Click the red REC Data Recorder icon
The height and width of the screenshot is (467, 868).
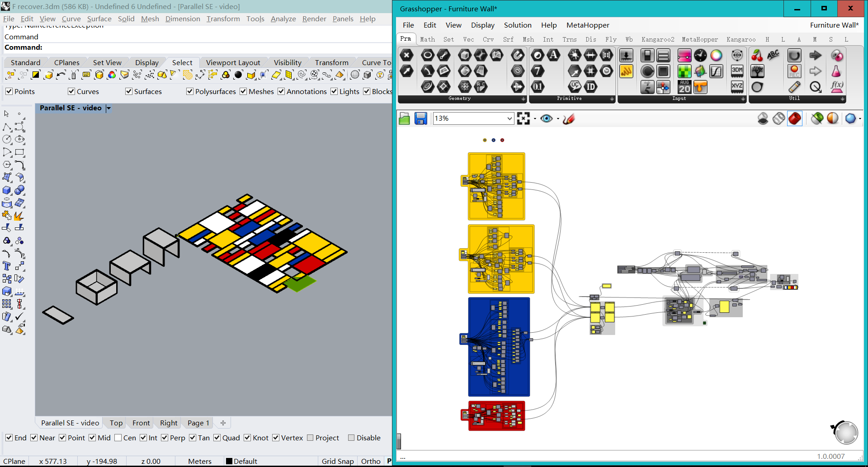coord(794,71)
